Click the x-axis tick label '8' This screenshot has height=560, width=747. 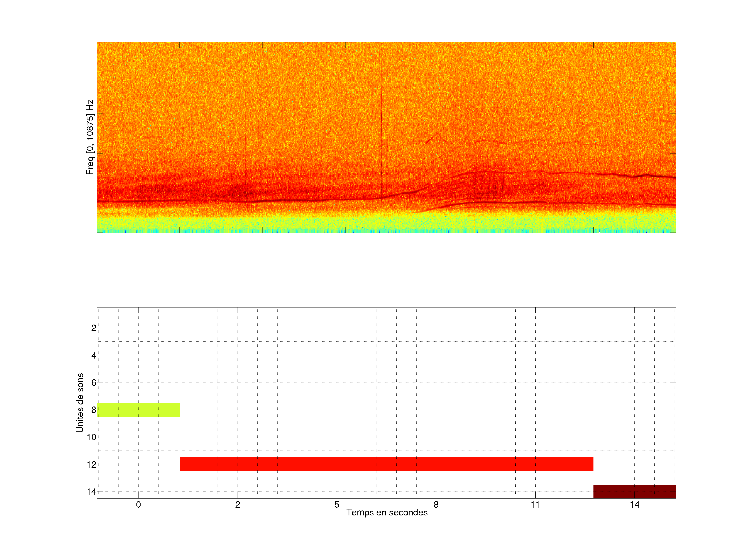436,505
